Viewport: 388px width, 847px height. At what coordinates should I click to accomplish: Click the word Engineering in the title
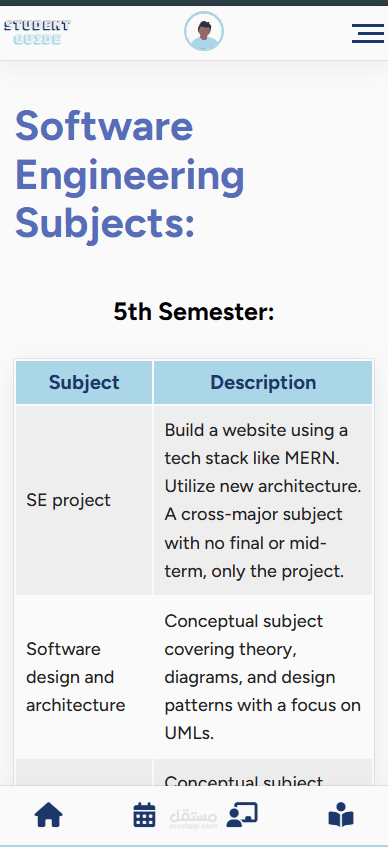coord(130,175)
